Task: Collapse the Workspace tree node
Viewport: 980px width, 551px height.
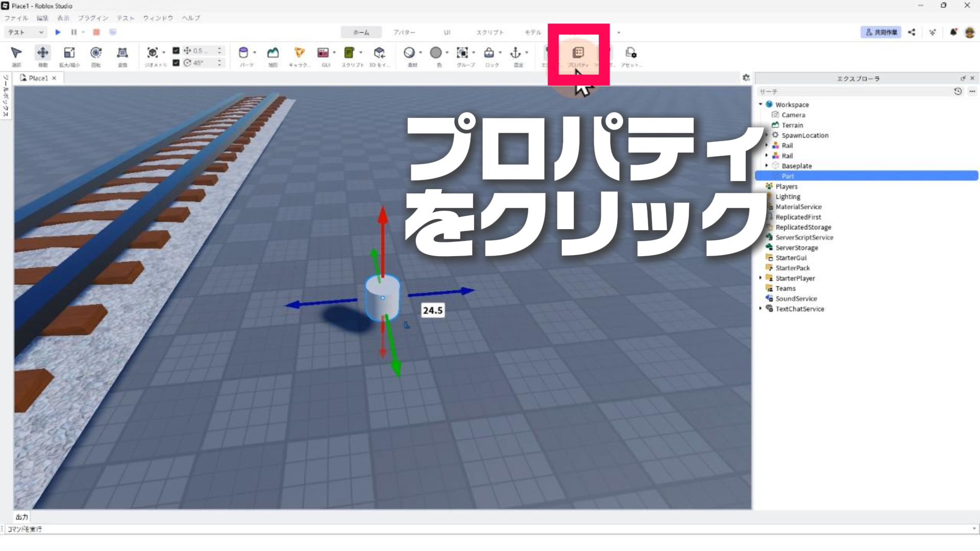Action: [x=761, y=105]
